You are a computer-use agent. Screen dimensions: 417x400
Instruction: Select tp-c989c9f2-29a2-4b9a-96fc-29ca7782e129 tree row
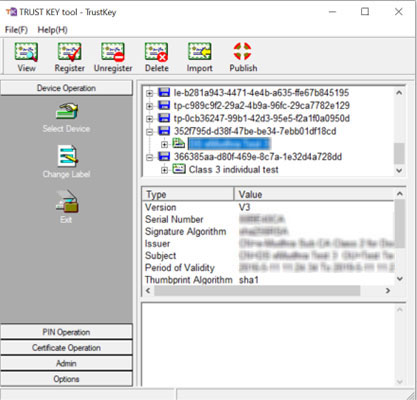[262, 105]
